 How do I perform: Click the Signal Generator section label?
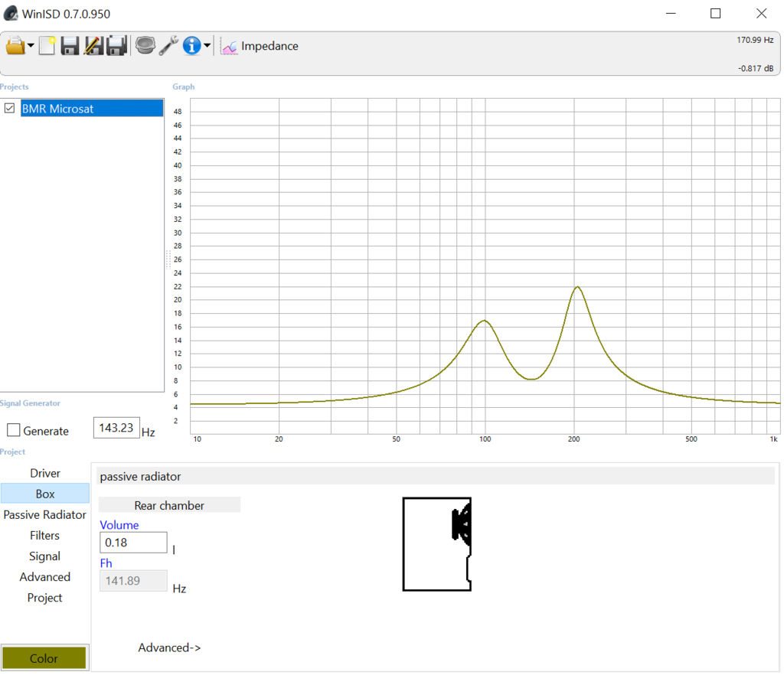(x=30, y=403)
